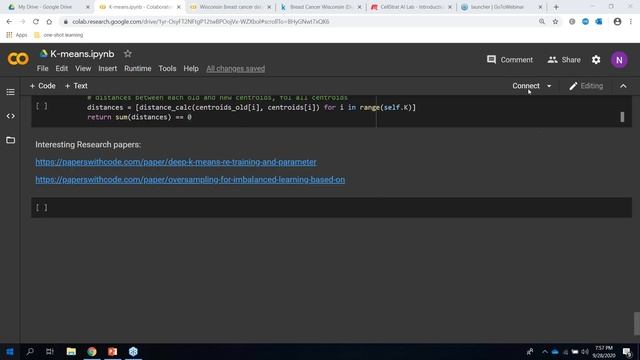Run the cell containing distances code
This screenshot has width=640, height=360.
pos(42,106)
